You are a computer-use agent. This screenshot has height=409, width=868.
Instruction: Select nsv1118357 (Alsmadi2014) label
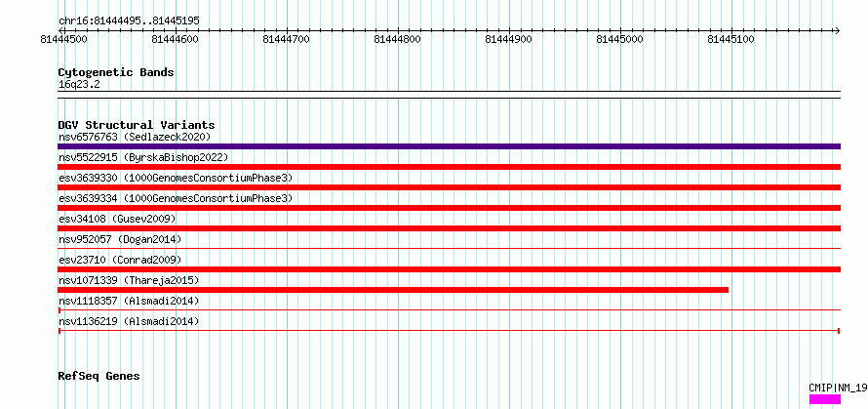point(129,301)
